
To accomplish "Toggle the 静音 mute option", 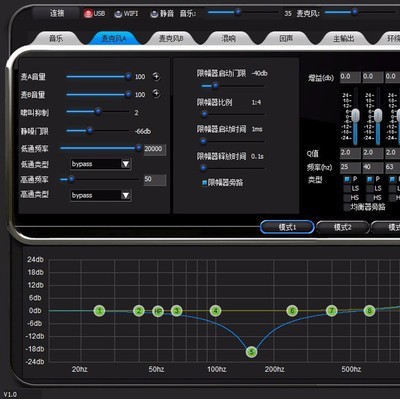I will (x=162, y=14).
